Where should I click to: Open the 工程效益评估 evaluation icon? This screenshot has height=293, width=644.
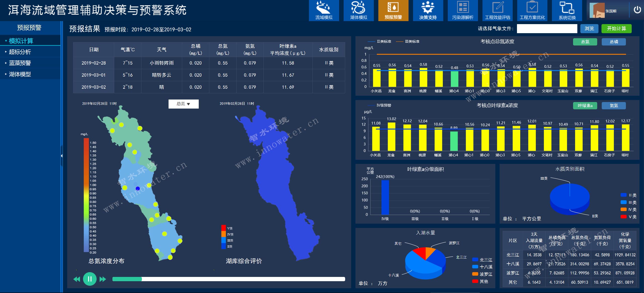497,11
